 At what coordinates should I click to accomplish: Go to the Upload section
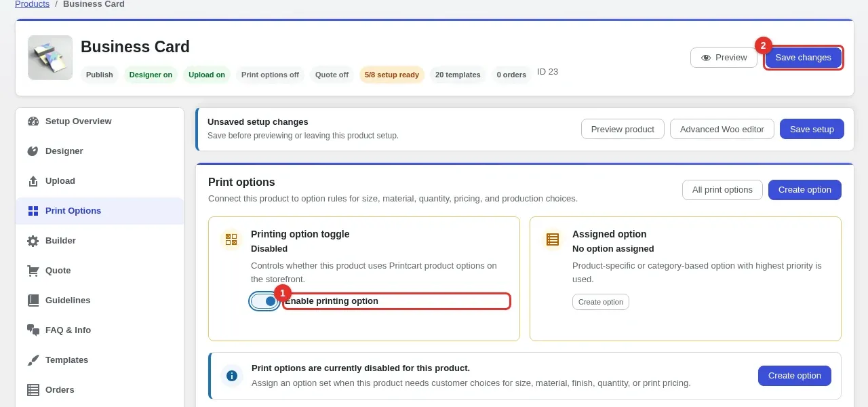tap(99, 181)
